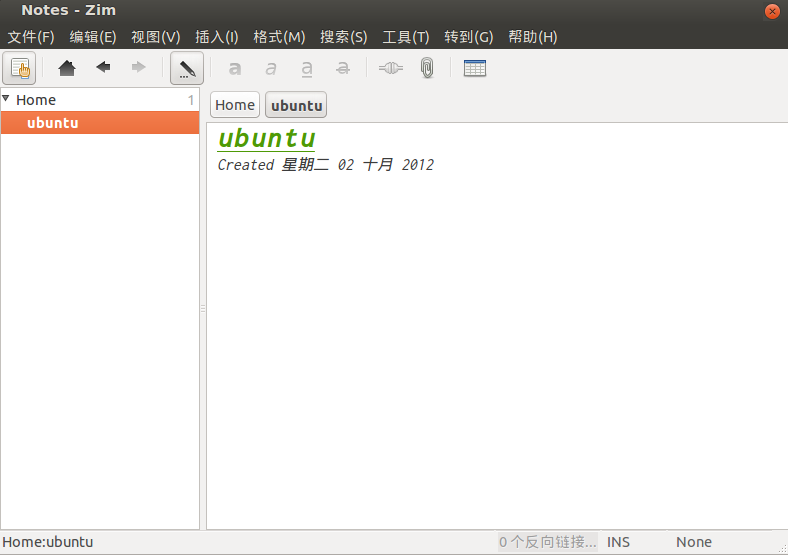The image size is (788, 555).
Task: Click Home:ubuntu path in status bar
Action: 48,542
